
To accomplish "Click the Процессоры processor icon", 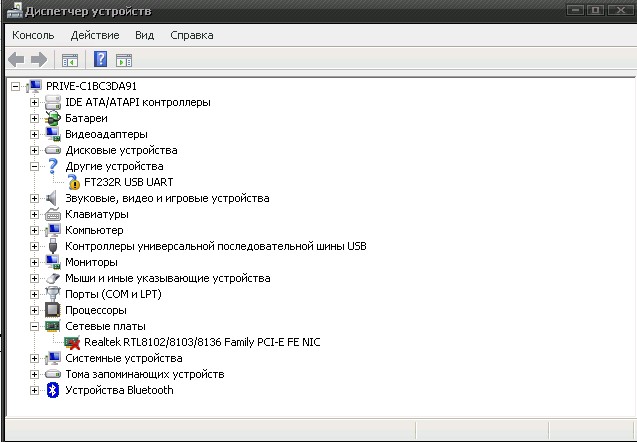I will tap(53, 310).
